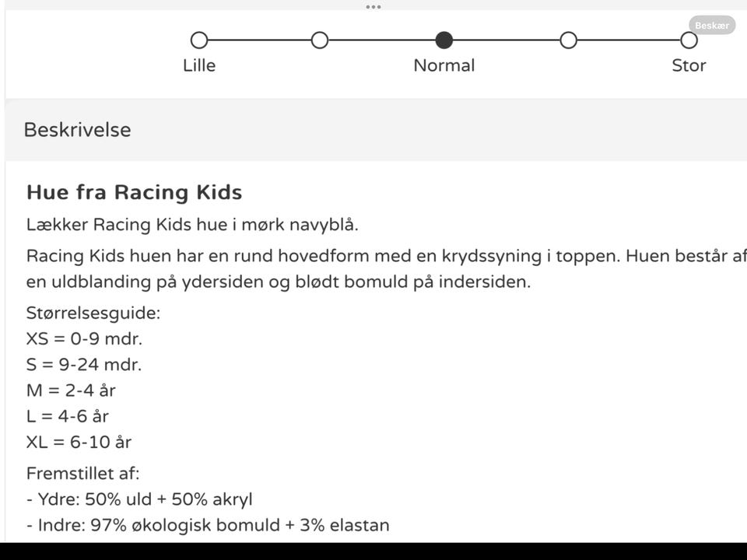Tap the three-dot handle at top
747x560 pixels.
pos(373,6)
